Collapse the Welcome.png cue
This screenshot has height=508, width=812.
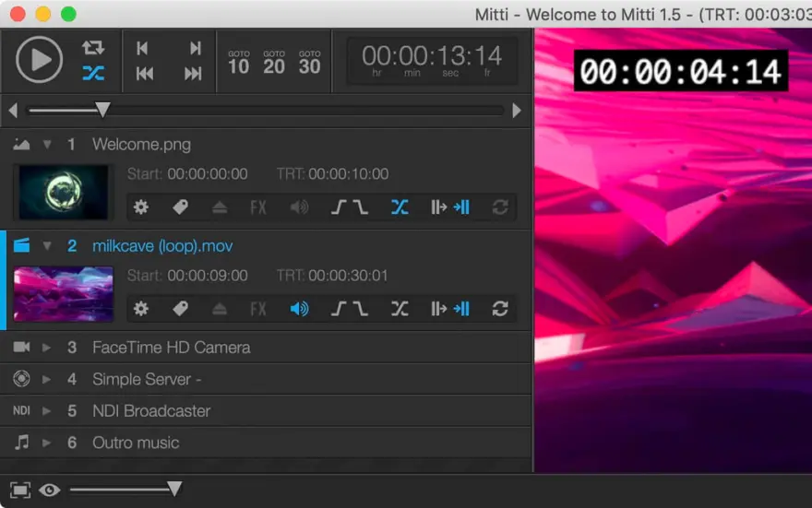click(47, 145)
